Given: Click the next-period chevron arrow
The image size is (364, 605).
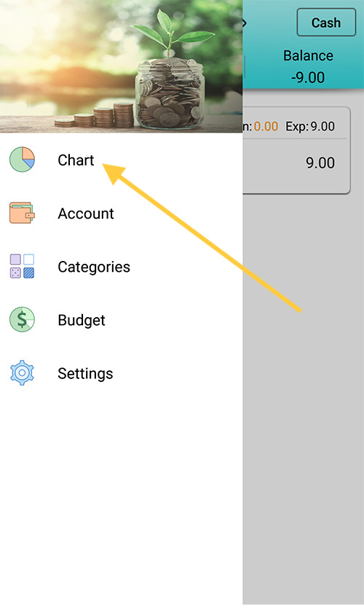Looking at the screenshot, I should 244,23.
